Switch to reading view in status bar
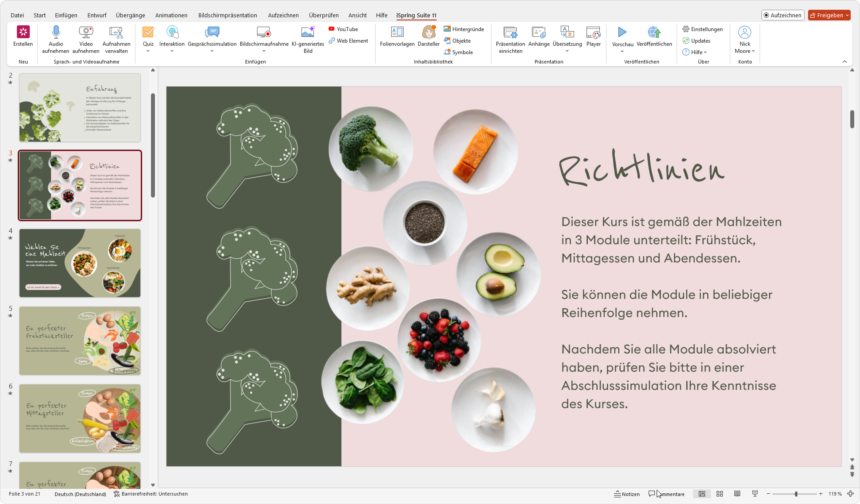The width and height of the screenshot is (860, 504). [x=737, y=494]
